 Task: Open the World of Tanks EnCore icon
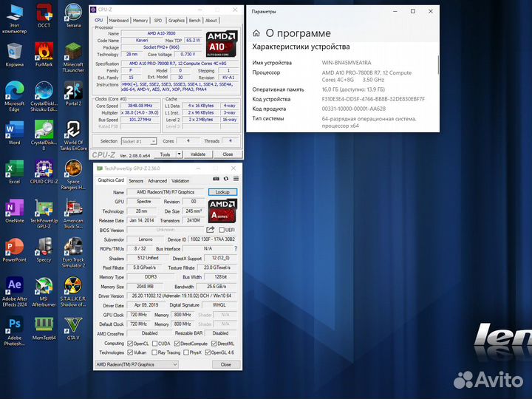73,136
